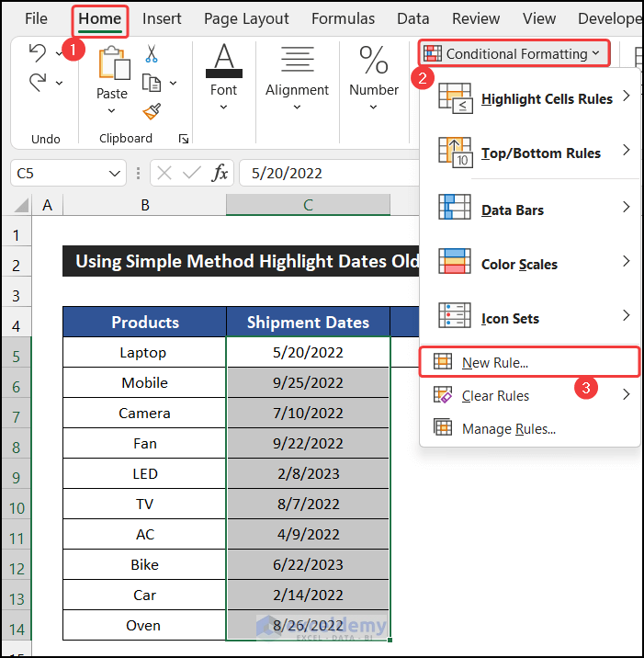644x658 pixels.
Task: Expand the Font group dropdown
Action: (223, 108)
